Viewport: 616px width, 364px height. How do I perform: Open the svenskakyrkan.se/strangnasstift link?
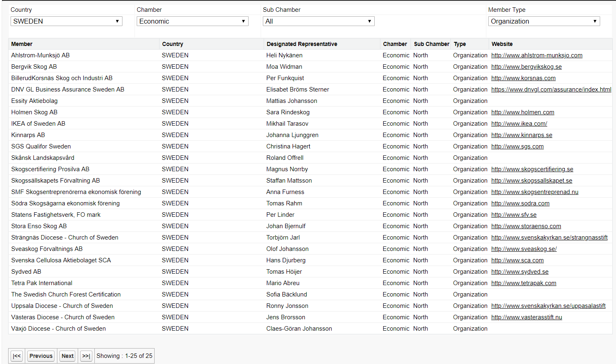pos(549,238)
